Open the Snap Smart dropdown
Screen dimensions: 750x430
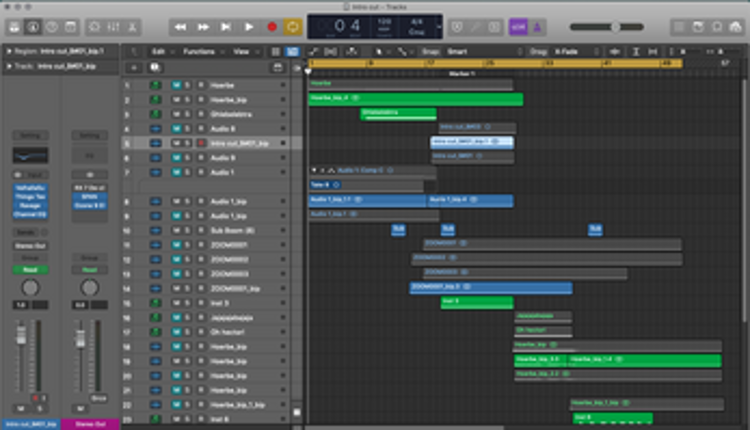click(484, 52)
